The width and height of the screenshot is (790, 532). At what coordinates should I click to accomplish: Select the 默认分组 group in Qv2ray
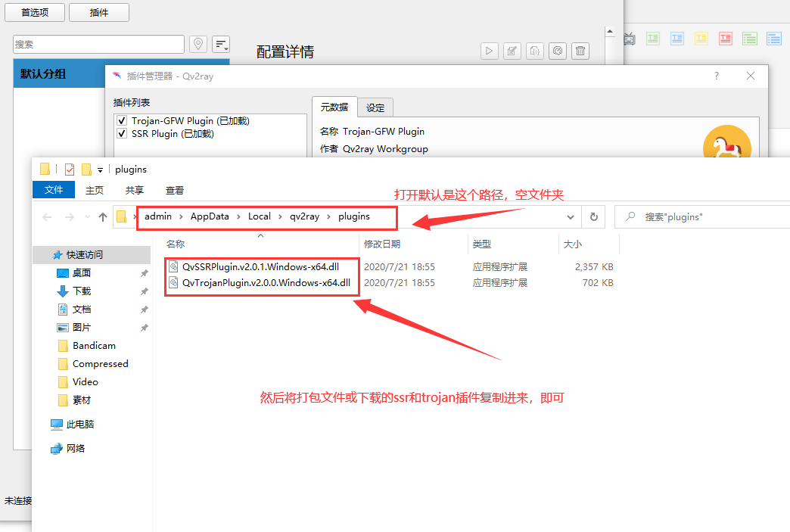(x=60, y=73)
